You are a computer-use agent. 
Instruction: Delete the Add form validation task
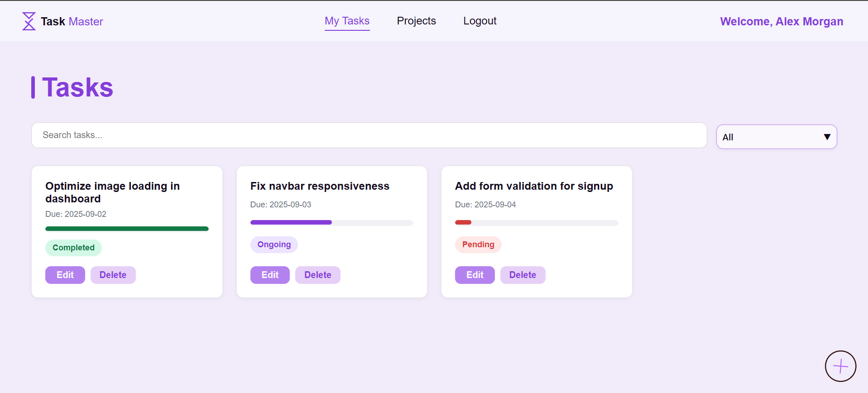coord(523,275)
